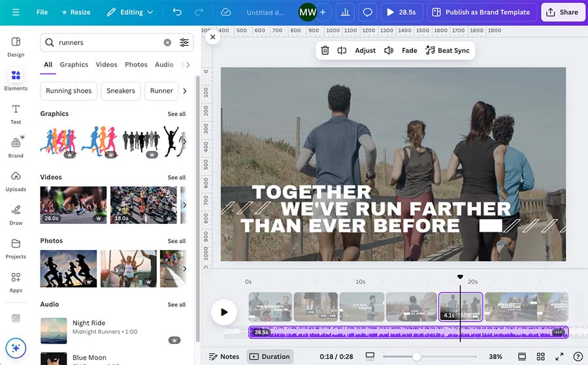See all Graphics results

176,114
